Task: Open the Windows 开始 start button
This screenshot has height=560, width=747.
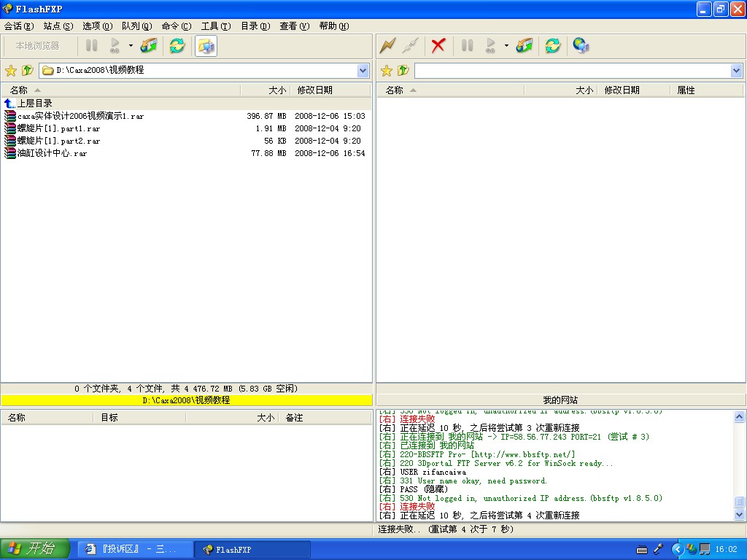Action: click(x=35, y=549)
